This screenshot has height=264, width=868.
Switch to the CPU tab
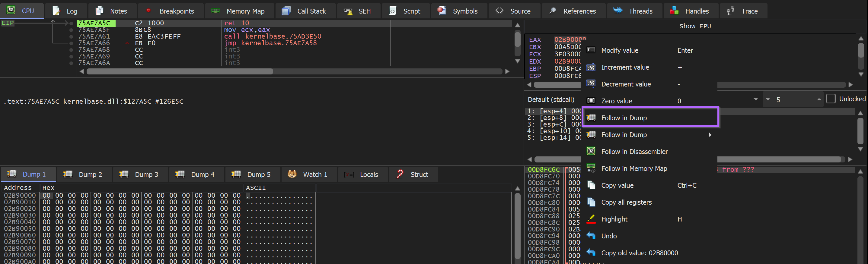point(22,11)
